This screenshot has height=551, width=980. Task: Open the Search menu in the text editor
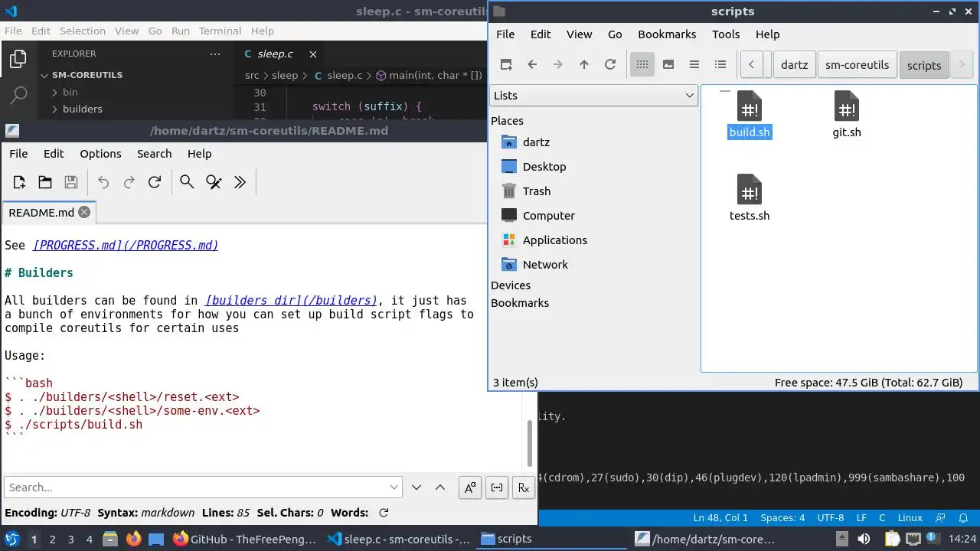(x=154, y=154)
